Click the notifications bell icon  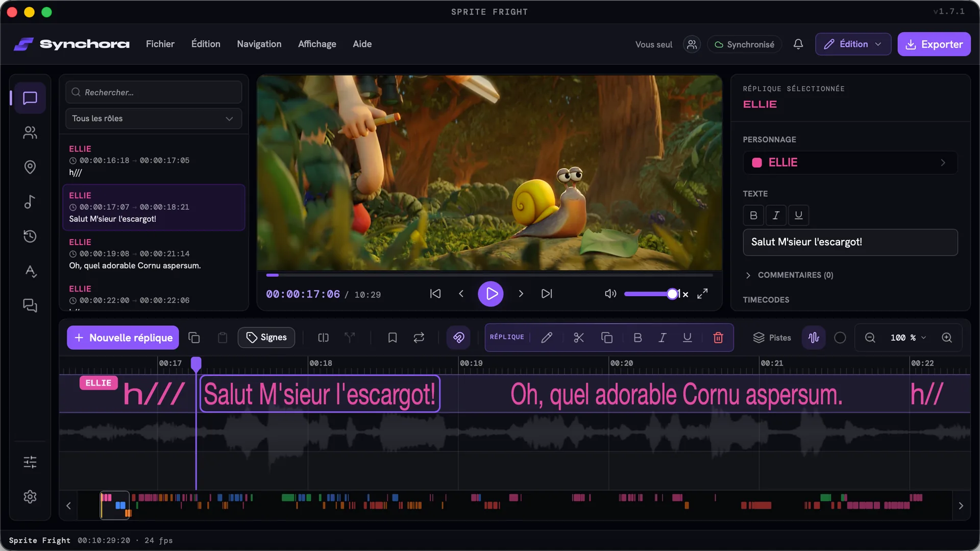point(798,44)
